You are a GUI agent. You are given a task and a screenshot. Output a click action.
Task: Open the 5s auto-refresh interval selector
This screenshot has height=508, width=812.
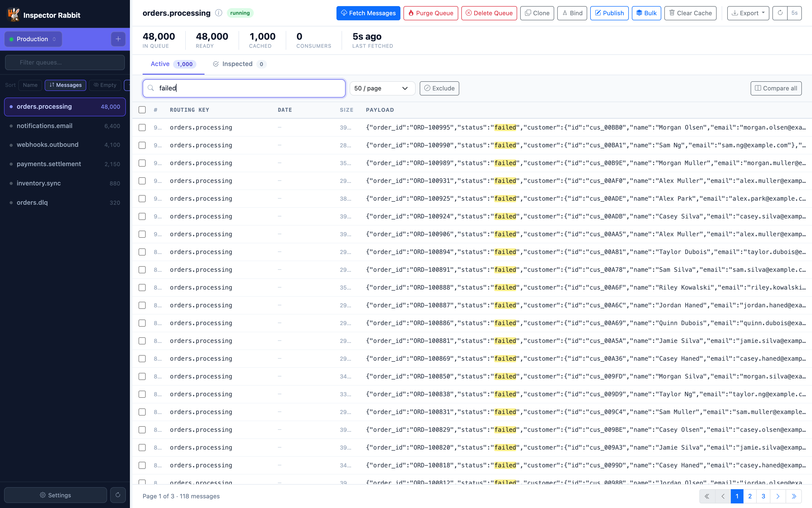[x=794, y=13]
